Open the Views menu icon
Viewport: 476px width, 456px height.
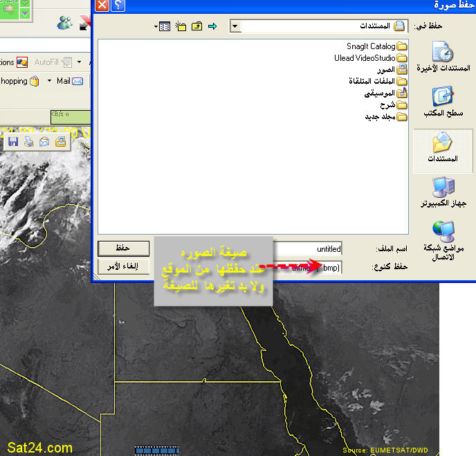pos(163,26)
